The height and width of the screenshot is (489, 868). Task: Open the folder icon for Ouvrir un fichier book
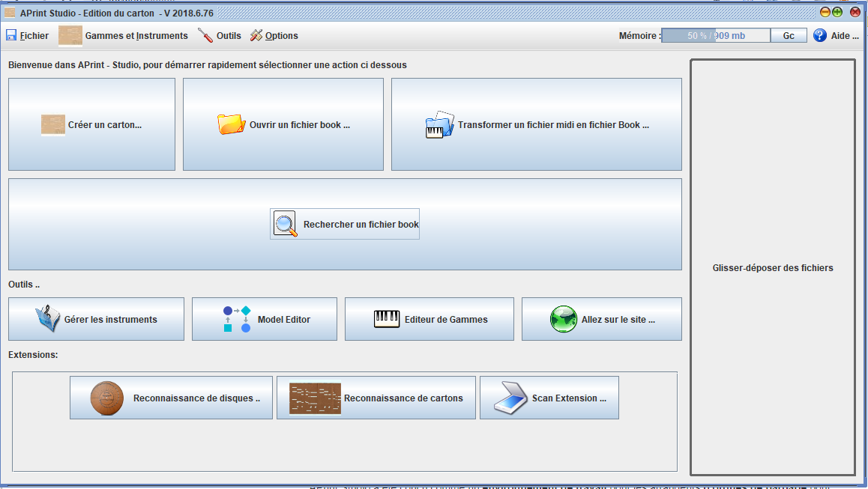point(231,124)
